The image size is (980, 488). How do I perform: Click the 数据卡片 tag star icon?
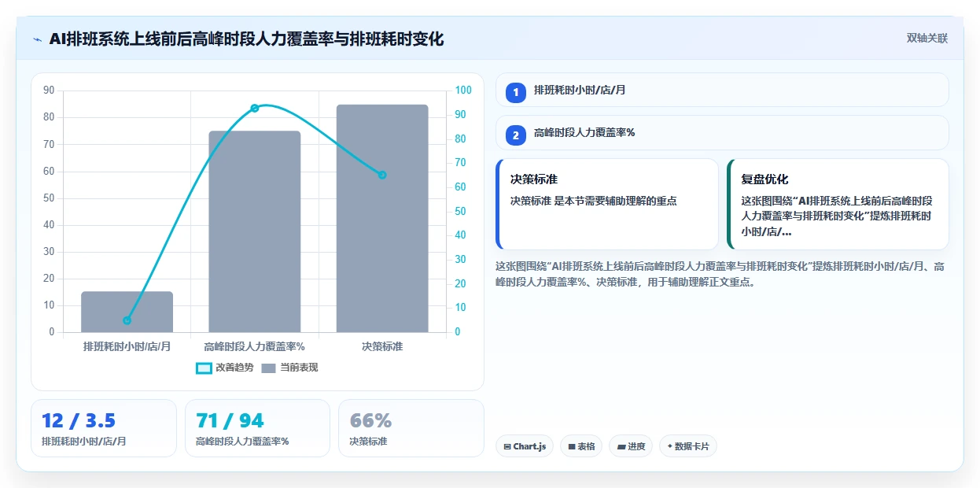point(670,446)
